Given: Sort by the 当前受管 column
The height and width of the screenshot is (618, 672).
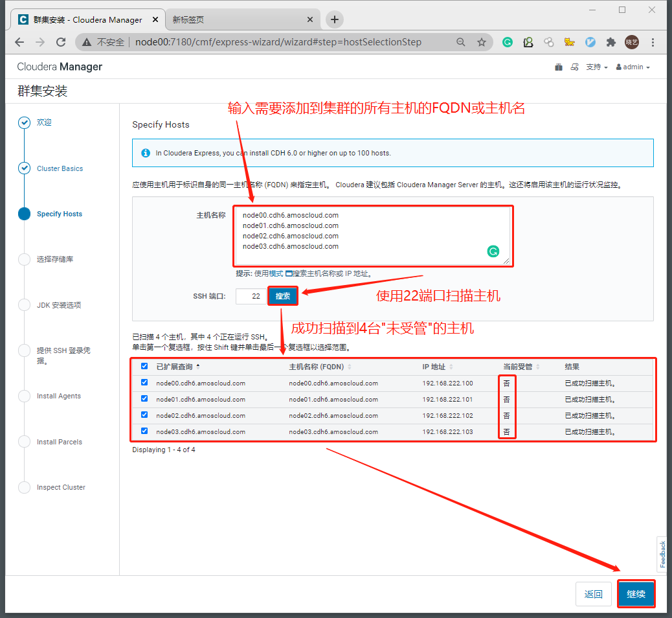Looking at the screenshot, I should coord(521,367).
